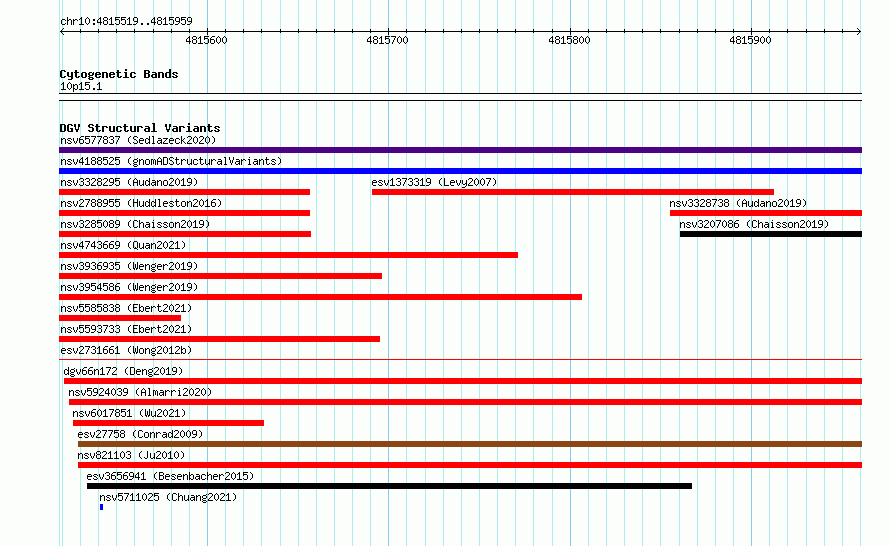Click the right arrow of the ruler
Screen dimensions: 890x546
point(859,32)
